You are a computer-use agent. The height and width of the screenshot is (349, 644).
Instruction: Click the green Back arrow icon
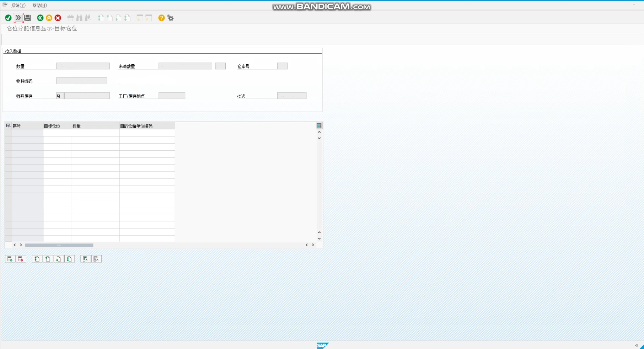(40, 18)
